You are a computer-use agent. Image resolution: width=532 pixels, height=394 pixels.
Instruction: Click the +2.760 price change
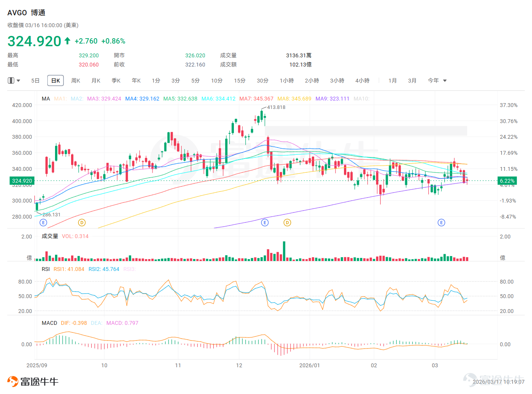(x=86, y=41)
